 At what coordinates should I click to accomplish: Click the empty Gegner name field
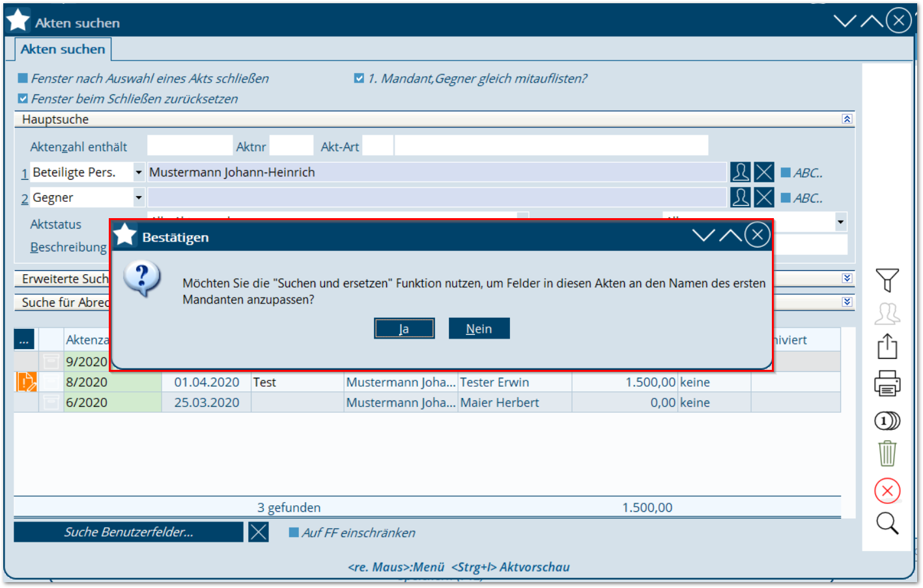click(436, 197)
